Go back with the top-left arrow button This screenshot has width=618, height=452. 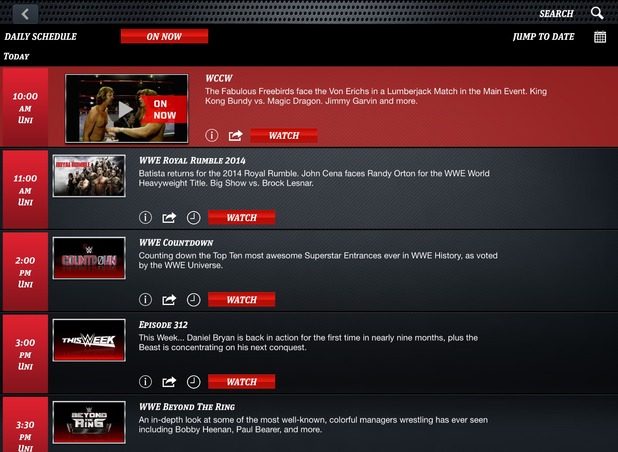[25, 14]
